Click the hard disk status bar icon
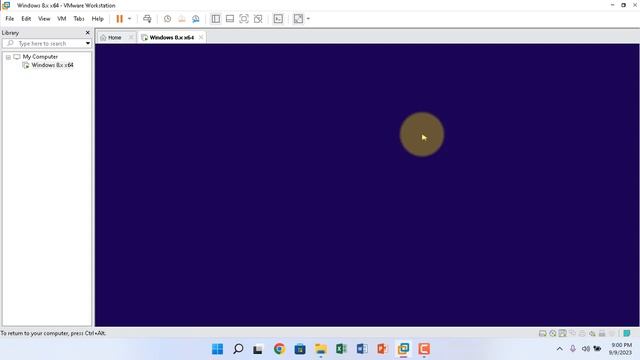This screenshot has width=640, height=360. coord(542,333)
